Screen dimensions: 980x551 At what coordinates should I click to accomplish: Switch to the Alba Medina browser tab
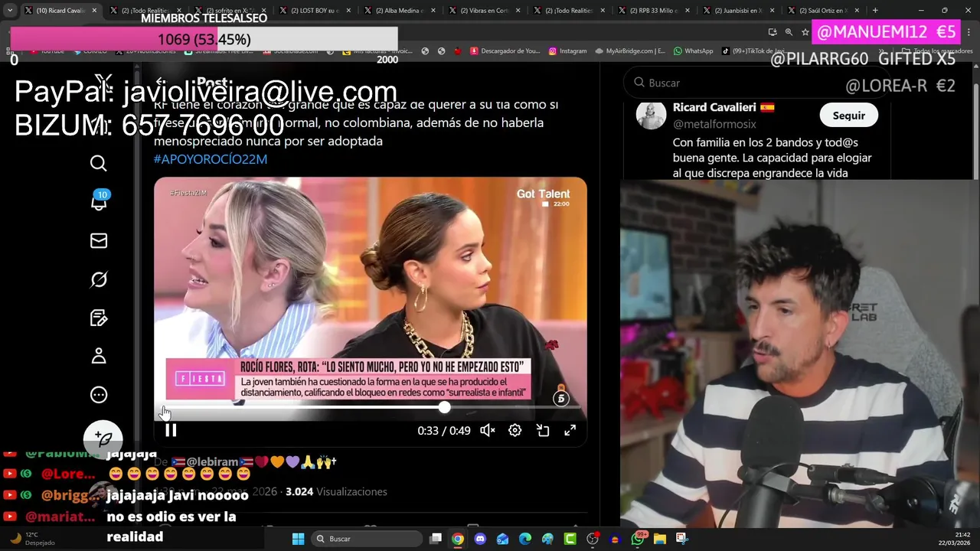coord(400,11)
